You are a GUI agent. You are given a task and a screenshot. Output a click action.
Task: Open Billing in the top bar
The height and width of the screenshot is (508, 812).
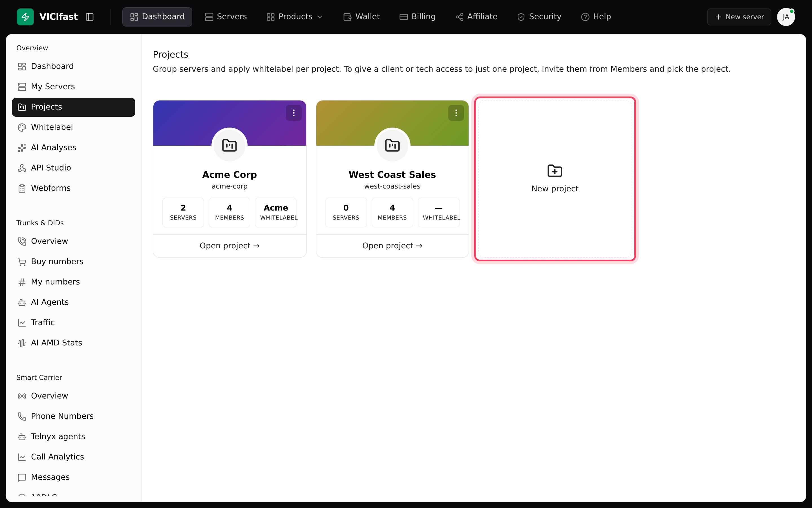[417, 17]
